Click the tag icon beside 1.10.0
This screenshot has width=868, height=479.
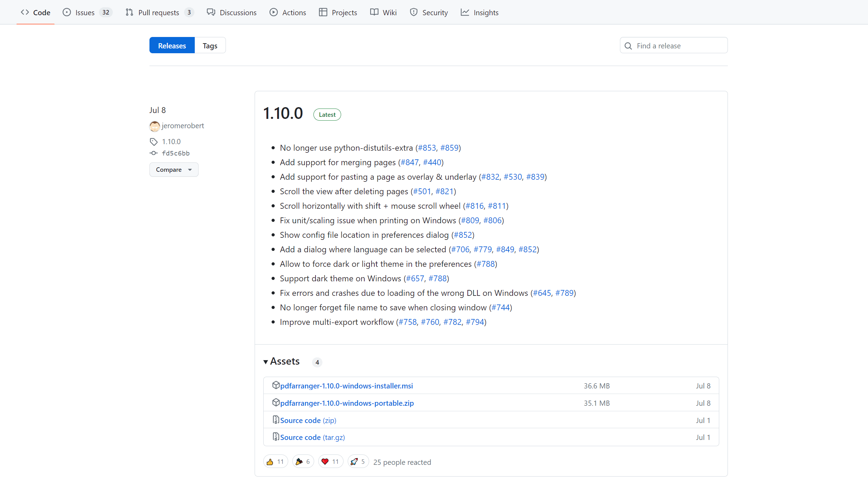tap(154, 142)
